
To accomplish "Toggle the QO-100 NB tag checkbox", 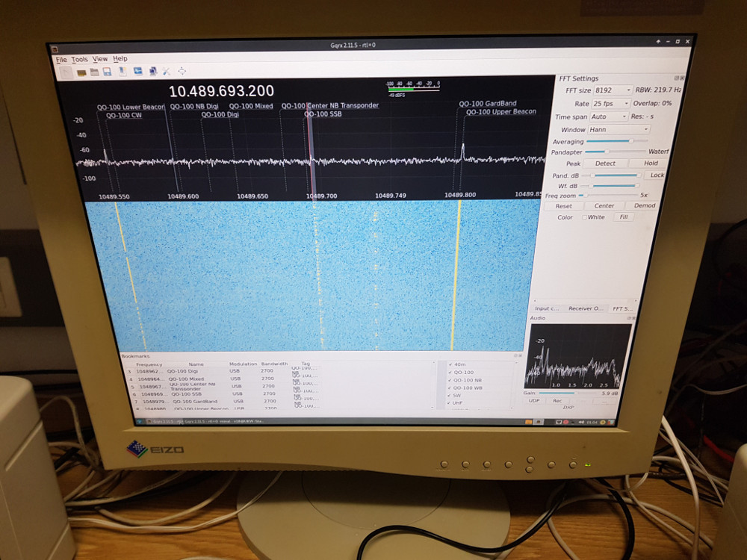I will (x=450, y=380).
